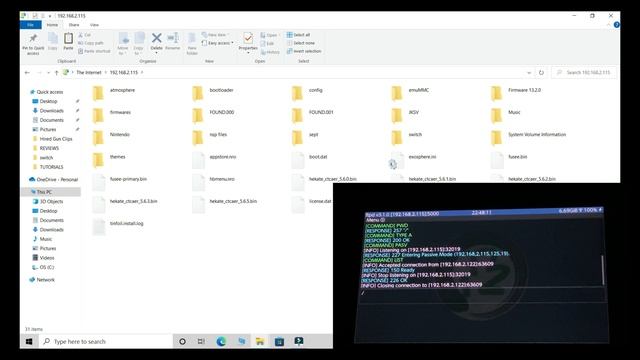Click Select none in ribbon

tap(301, 43)
